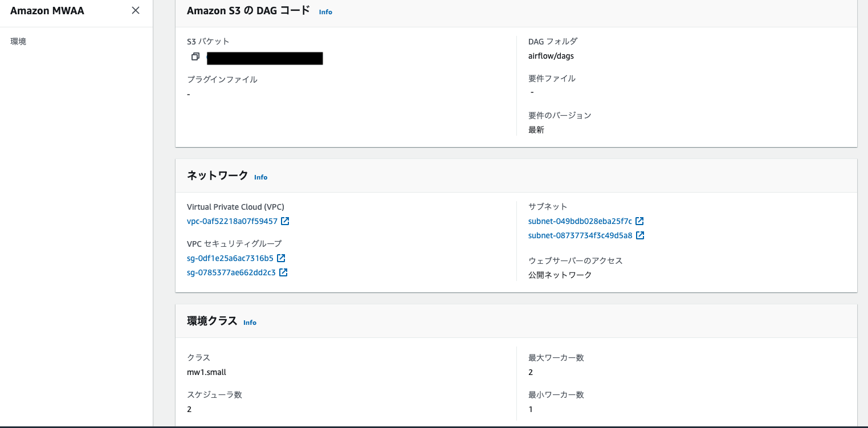Click the サブネット label
The image size is (868, 428).
[x=548, y=207]
